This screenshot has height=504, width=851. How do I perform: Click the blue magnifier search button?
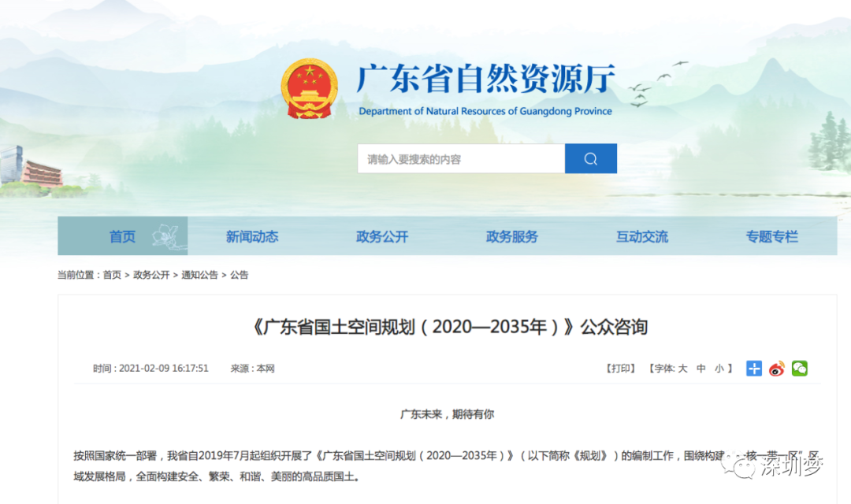pos(590,159)
